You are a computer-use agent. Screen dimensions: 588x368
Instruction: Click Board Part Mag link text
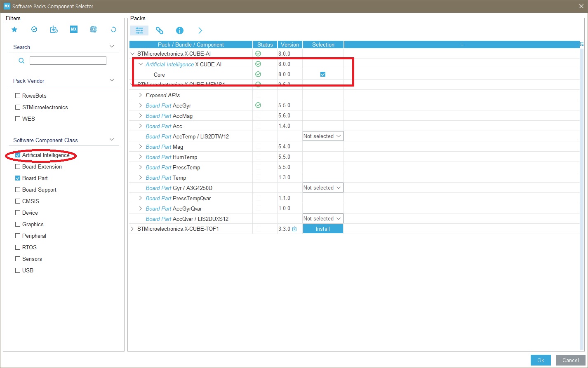point(165,147)
